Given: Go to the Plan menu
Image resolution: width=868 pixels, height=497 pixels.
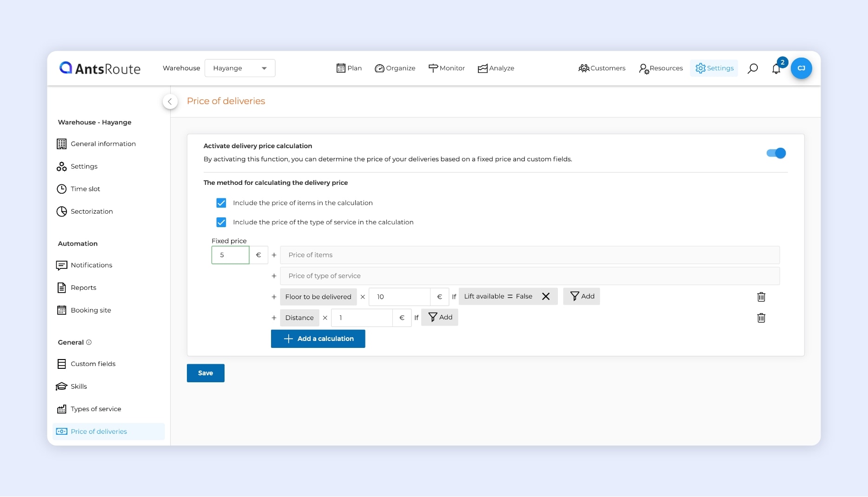Looking at the screenshot, I should tap(349, 68).
